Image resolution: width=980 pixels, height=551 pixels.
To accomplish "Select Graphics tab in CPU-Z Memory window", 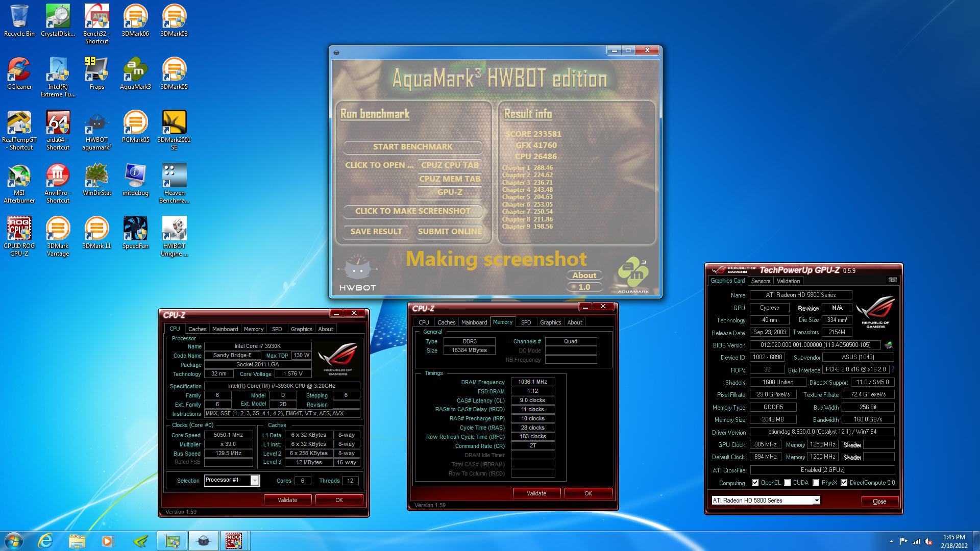I will pos(550,322).
